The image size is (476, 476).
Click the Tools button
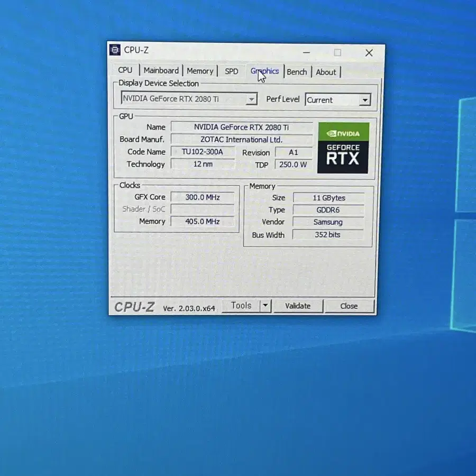coord(241,306)
